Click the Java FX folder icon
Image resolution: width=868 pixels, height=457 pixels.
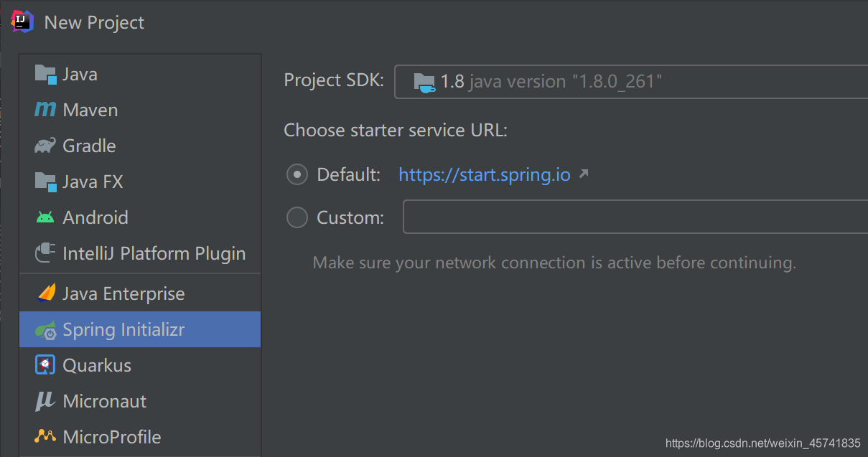(x=45, y=182)
